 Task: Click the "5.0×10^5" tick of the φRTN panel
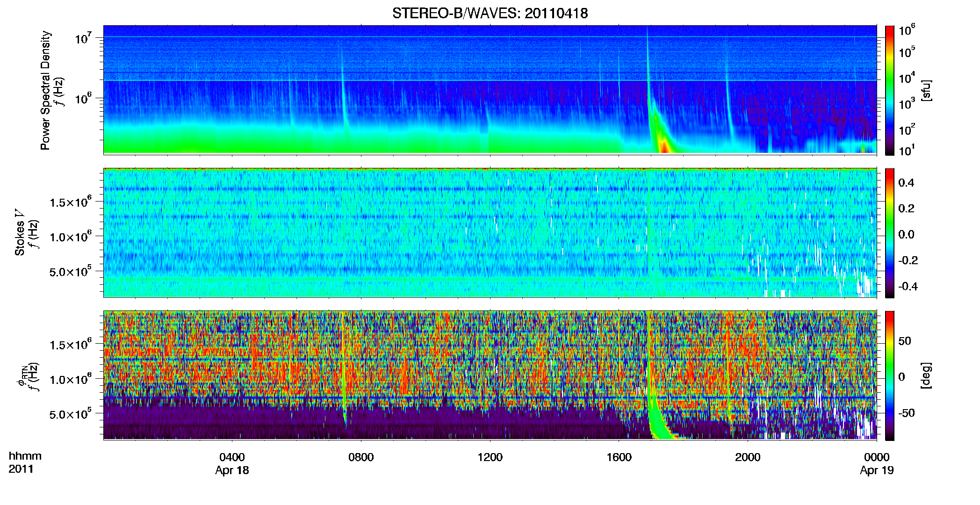(71, 414)
